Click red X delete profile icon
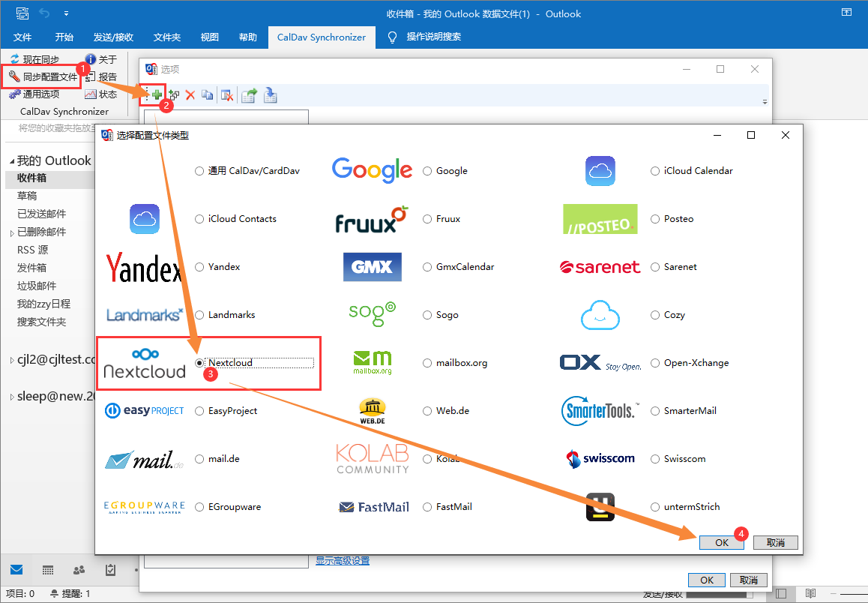The width and height of the screenshot is (868, 603). 190,95
